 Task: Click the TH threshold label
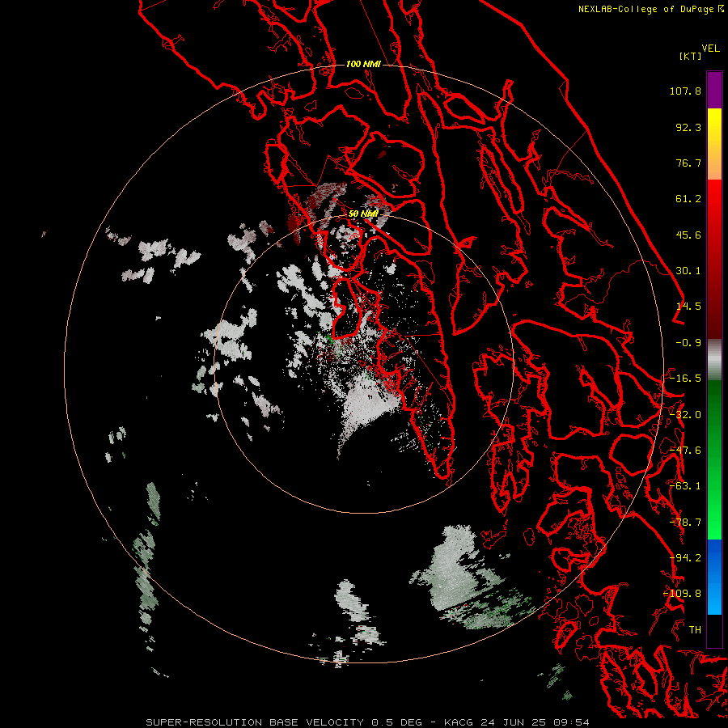pos(695,630)
